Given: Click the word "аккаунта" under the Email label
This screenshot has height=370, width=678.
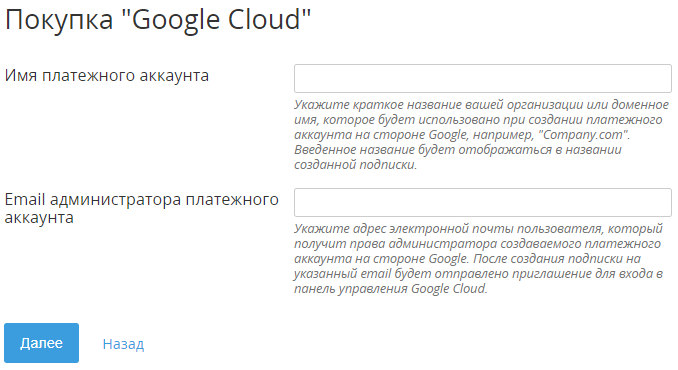Looking at the screenshot, I should [39, 217].
